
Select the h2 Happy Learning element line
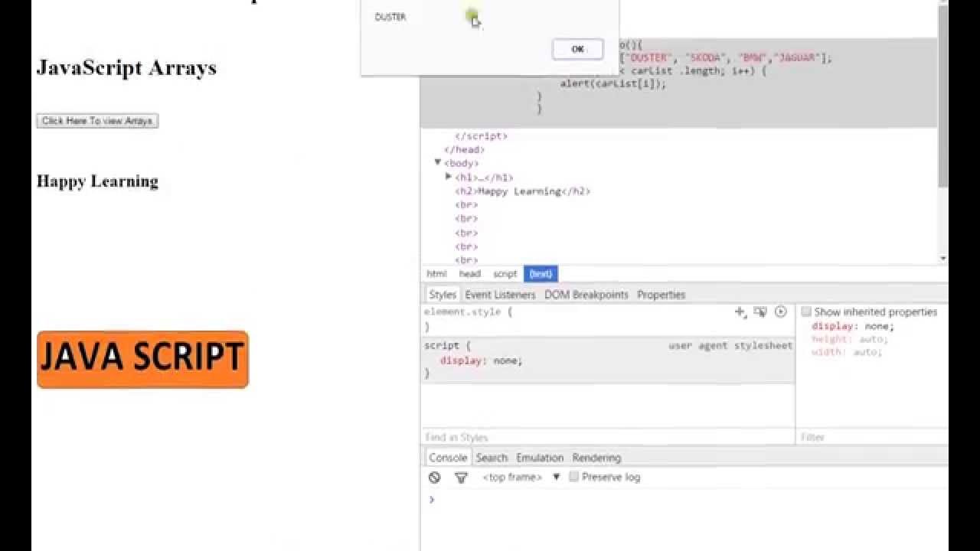tap(522, 191)
